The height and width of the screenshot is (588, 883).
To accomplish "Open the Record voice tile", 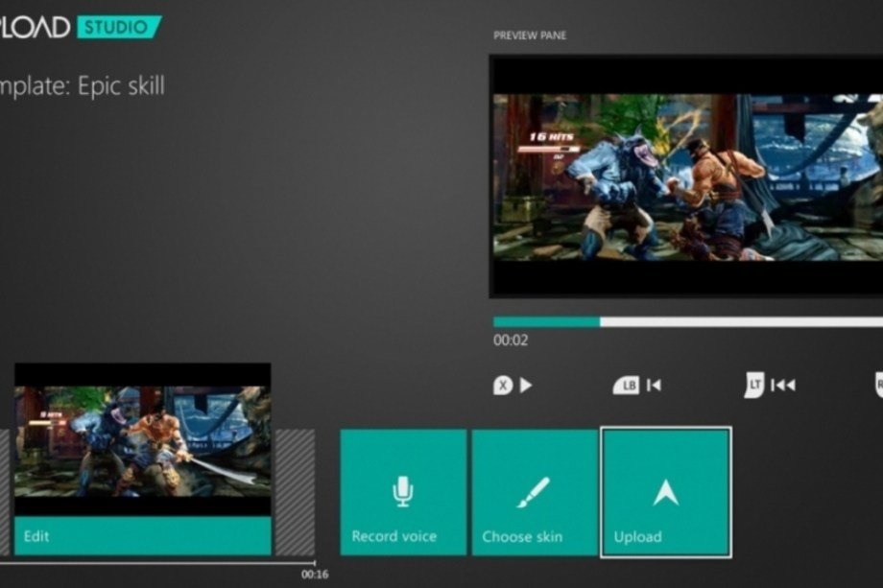I will pos(403,492).
